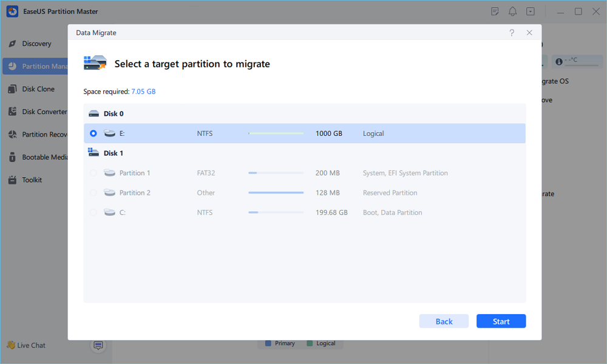
Task: Click the Primary legend color swatch
Action: click(x=268, y=343)
